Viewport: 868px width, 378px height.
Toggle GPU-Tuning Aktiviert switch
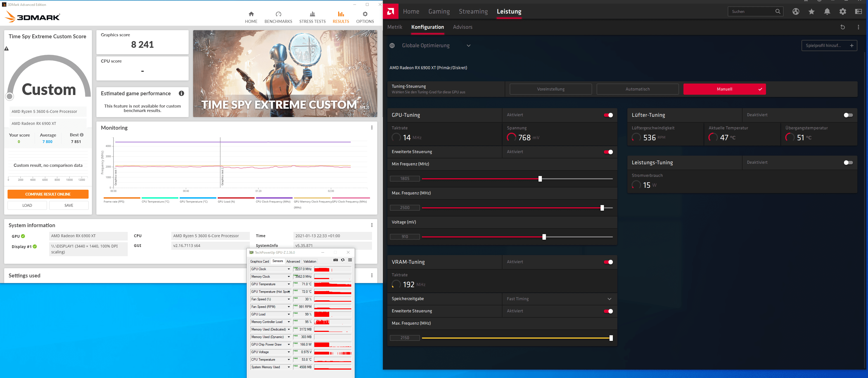608,115
